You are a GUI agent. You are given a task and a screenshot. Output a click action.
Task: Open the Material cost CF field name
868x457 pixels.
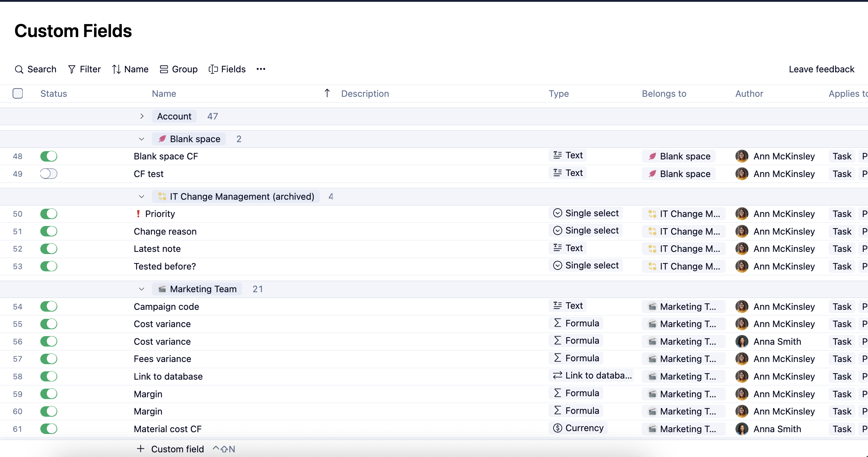tap(167, 429)
